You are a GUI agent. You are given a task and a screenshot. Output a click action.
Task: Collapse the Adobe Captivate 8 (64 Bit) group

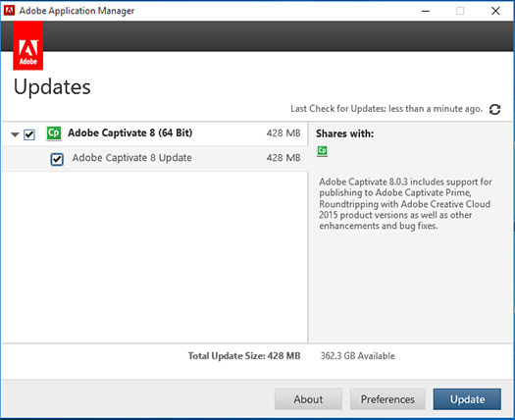(x=15, y=134)
